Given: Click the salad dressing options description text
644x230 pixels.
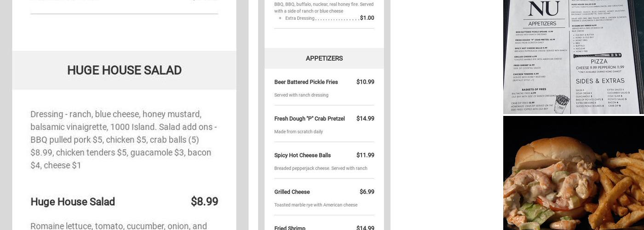Looking at the screenshot, I should 124,140.
